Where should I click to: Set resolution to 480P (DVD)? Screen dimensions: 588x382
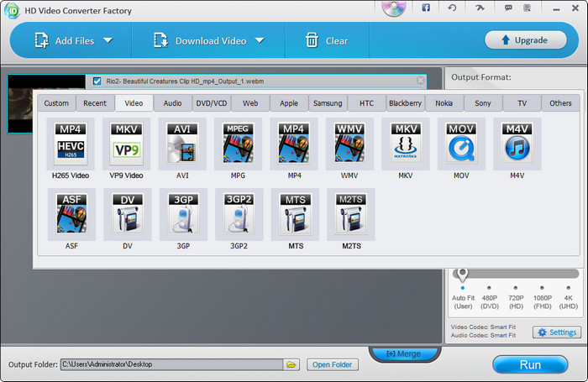point(490,298)
